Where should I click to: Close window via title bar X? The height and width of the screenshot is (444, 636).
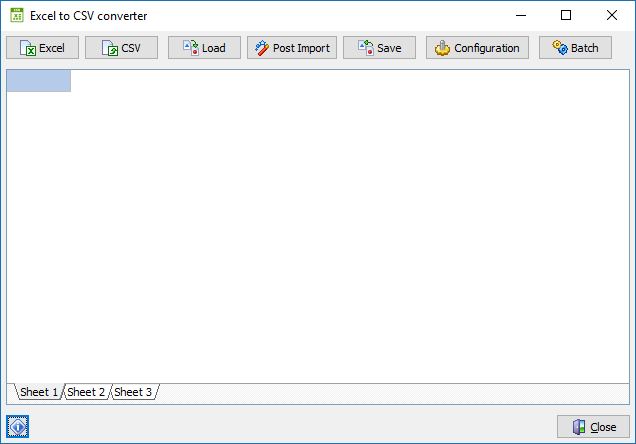coord(612,15)
